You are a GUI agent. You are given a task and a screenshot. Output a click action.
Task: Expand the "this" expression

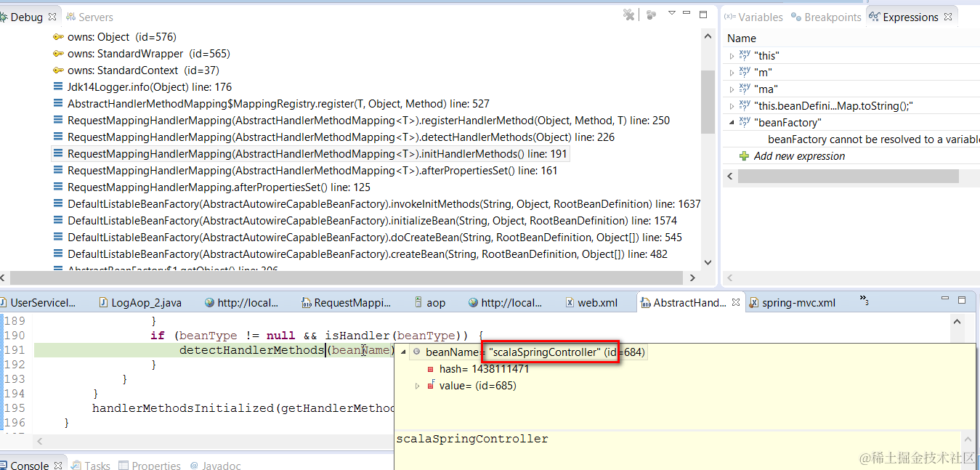(732, 56)
